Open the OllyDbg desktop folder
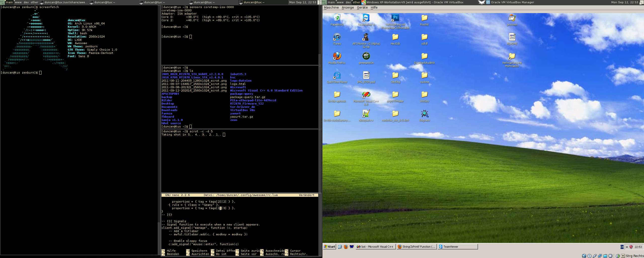This screenshot has height=258, width=644. (x=395, y=75)
